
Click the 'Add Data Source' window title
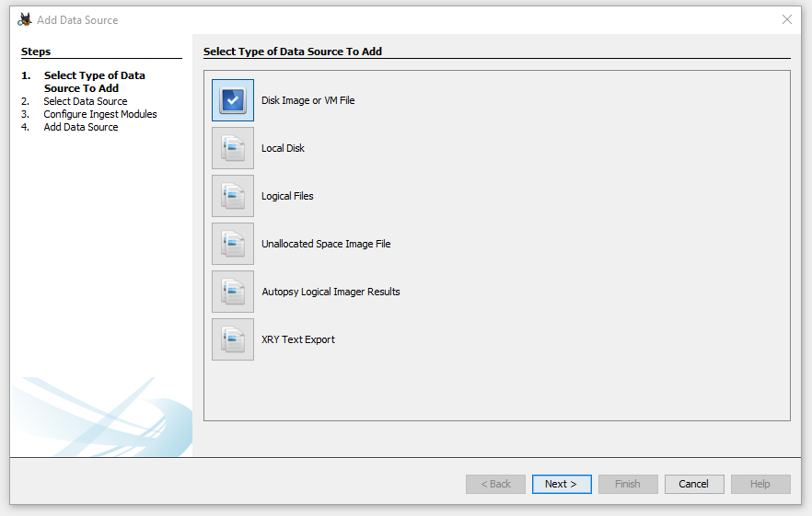[x=77, y=20]
